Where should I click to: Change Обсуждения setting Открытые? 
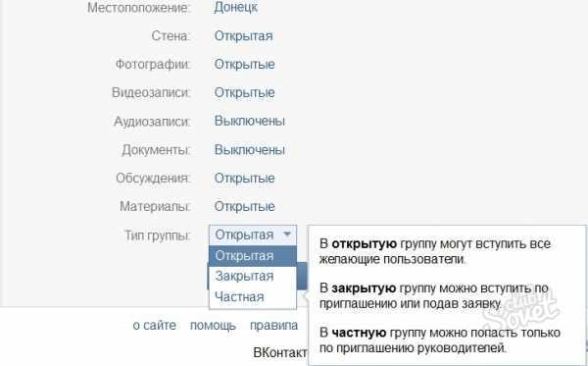pos(244,178)
